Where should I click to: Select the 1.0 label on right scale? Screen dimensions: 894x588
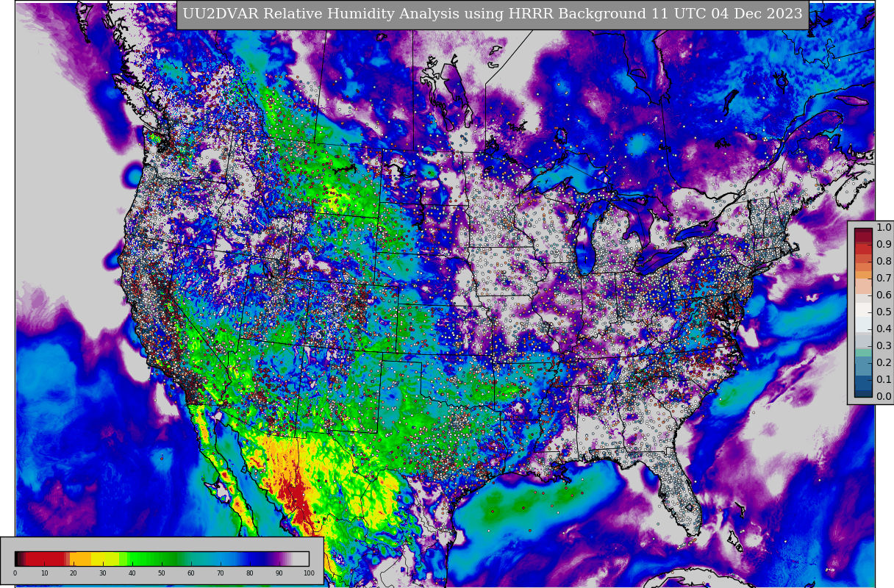click(x=884, y=228)
